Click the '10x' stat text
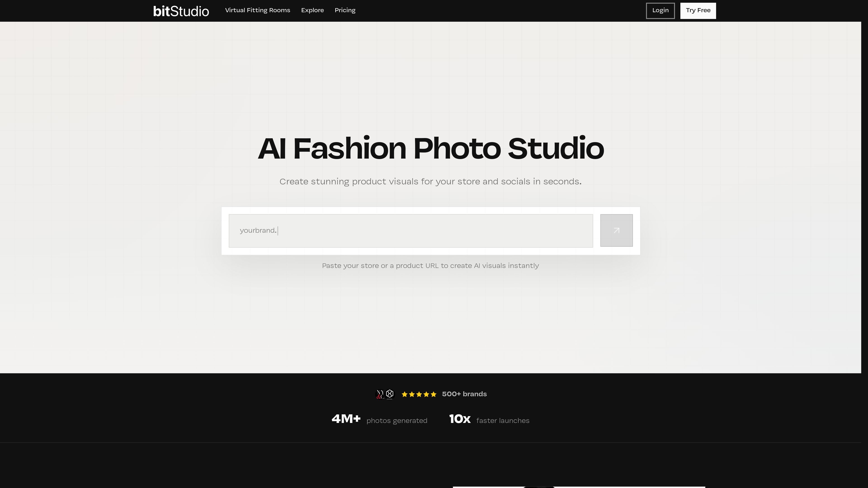The image size is (868, 488). coord(460,419)
